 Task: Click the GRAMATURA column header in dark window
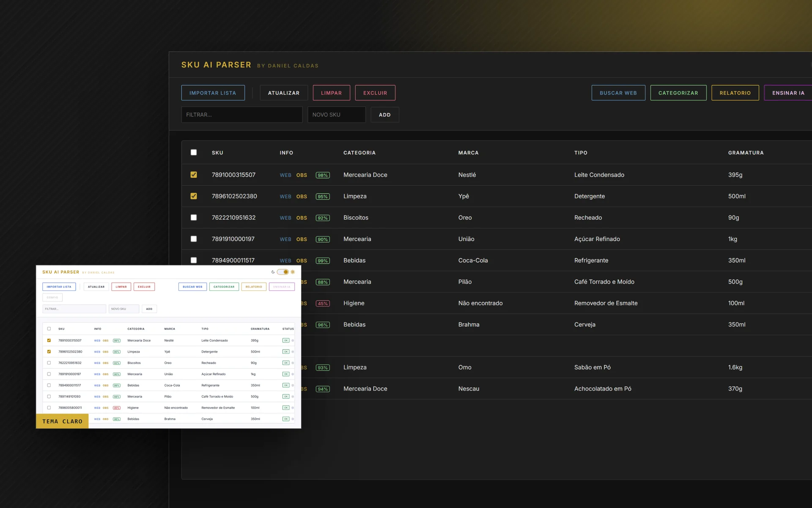pos(746,153)
